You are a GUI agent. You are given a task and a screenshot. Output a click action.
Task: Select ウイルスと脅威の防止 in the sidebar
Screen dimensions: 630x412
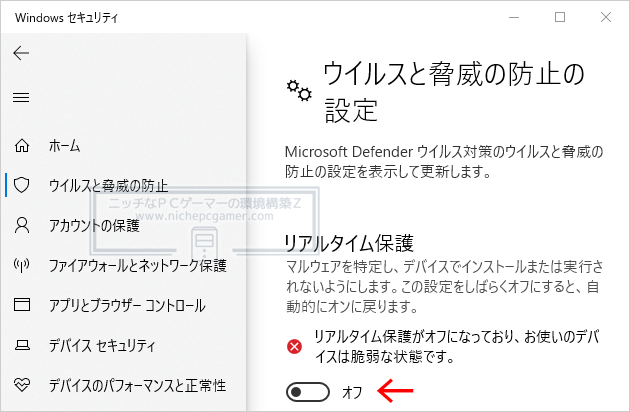(108, 185)
